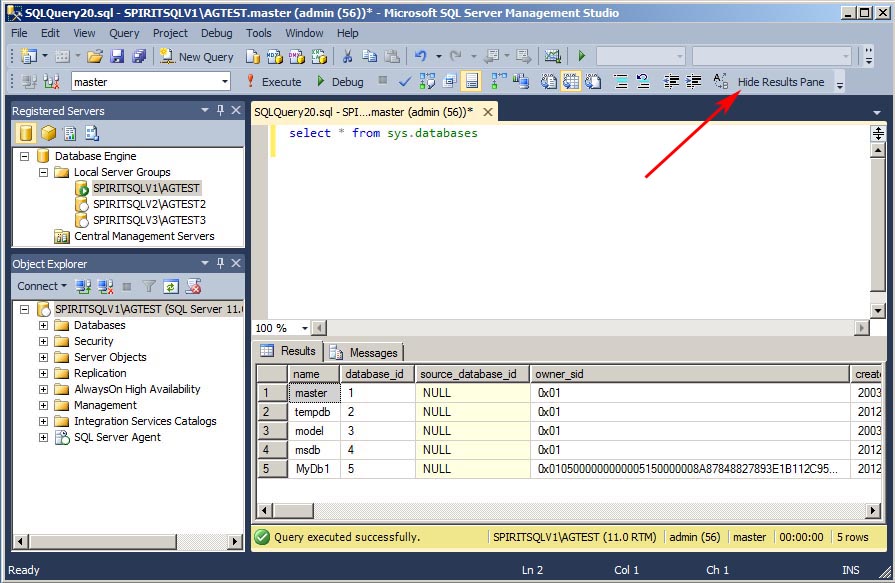Apply a filter in Object Explorer
Image resolution: width=895 pixels, height=583 pixels.
click(149, 287)
